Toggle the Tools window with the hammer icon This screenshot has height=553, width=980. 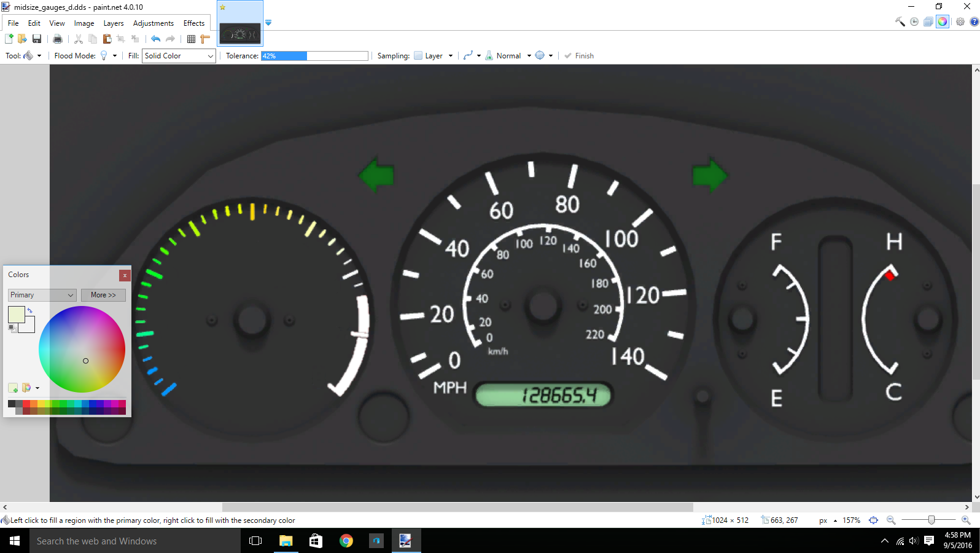(900, 22)
